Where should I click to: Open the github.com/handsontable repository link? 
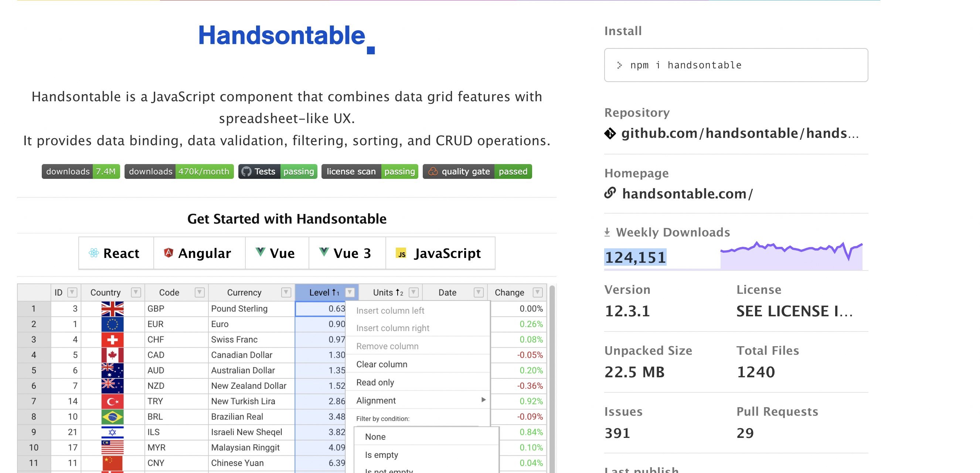[739, 133]
